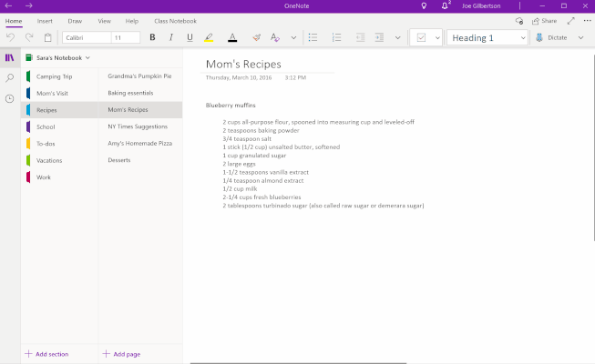Open NY Times Suggestions page

click(141, 126)
